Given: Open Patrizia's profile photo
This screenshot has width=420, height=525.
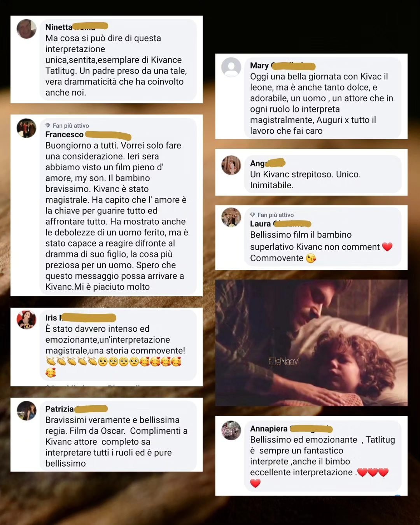Looking at the screenshot, I should 26,411.
